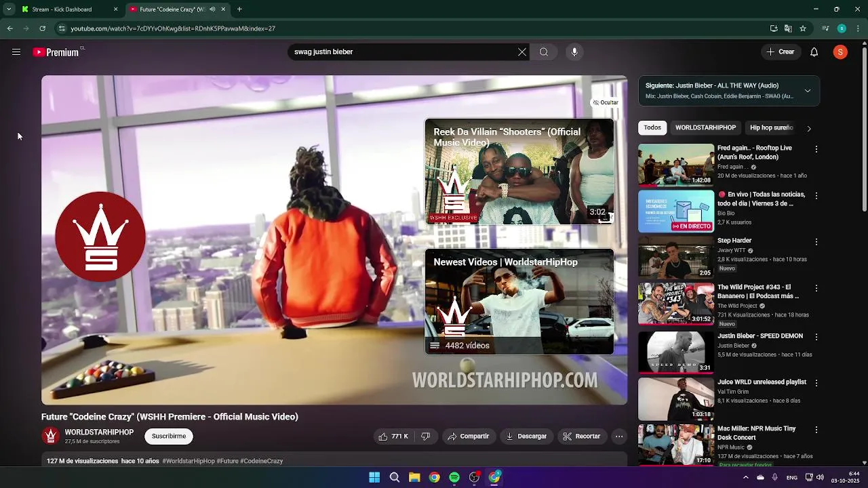Open Justin Bieber SPEED DEMON thumbnail

[676, 352]
